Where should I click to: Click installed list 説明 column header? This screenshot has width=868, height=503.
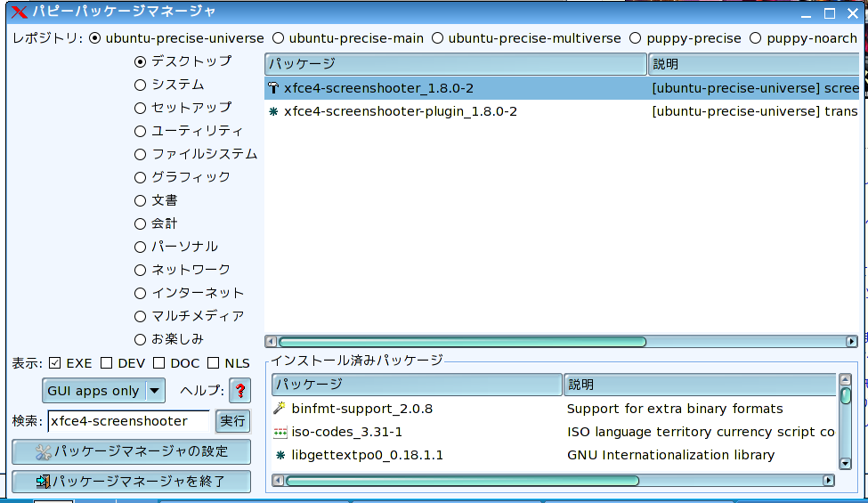(700, 385)
